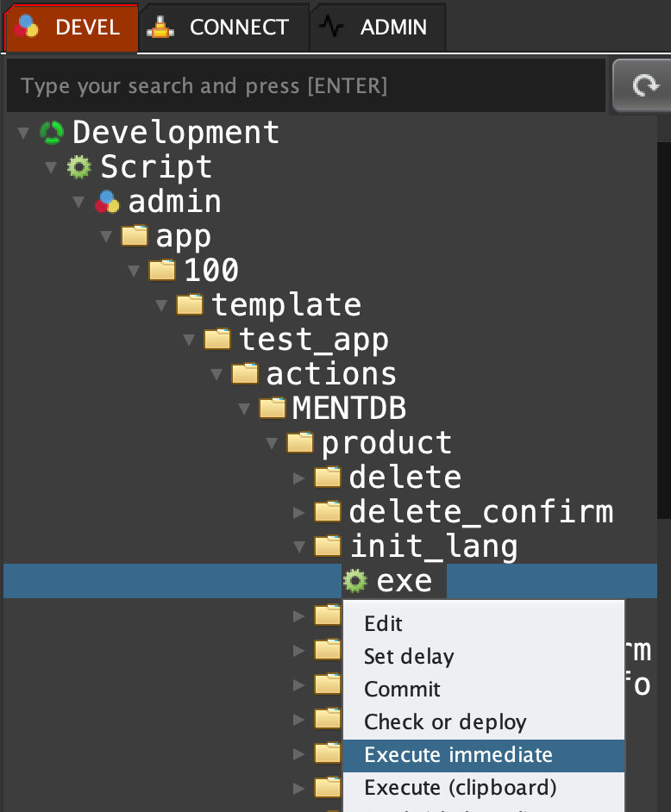Screen dimensions: 671x812
Task: Select Edit in the context menu
Action: point(383,624)
